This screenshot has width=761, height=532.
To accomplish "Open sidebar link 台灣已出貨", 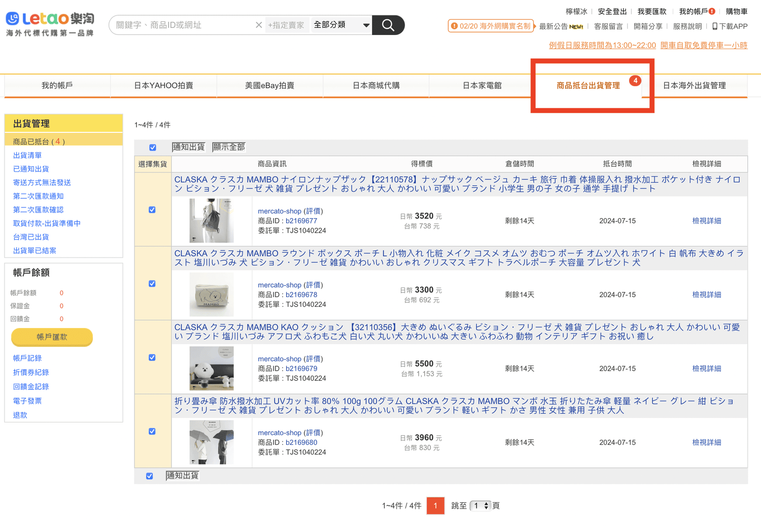I will [x=31, y=237].
